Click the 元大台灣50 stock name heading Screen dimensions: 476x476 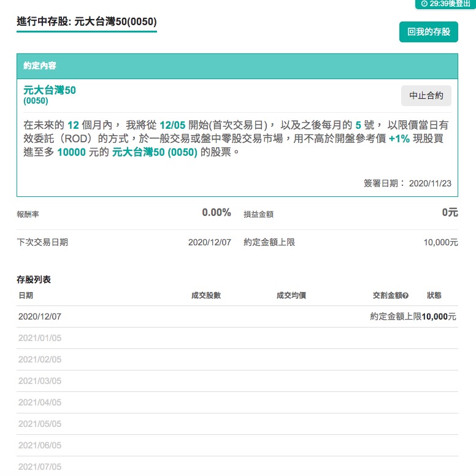50,90
